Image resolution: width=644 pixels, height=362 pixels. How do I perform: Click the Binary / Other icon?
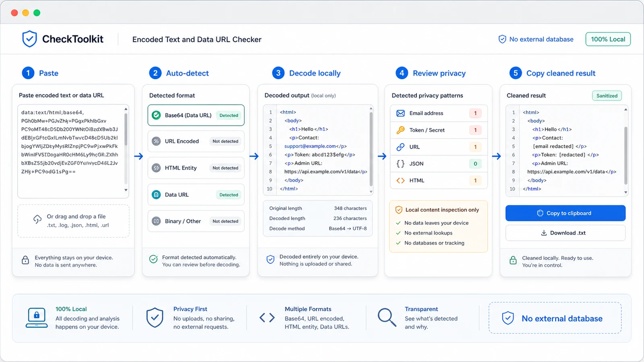pos(156,221)
